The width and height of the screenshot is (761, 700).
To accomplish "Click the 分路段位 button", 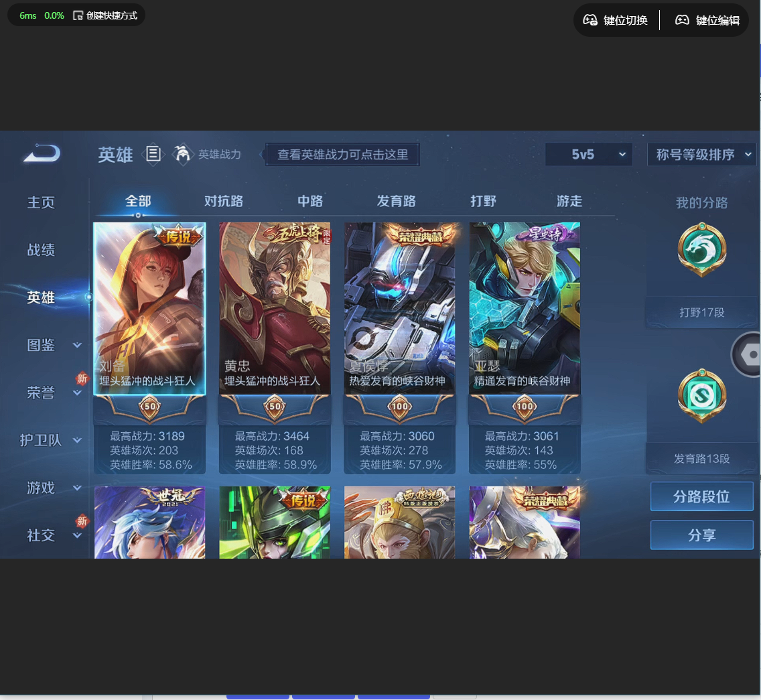I will (x=701, y=496).
